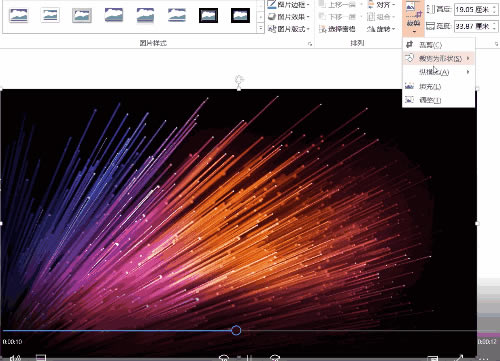Click the video progress slider knob

[236, 330]
